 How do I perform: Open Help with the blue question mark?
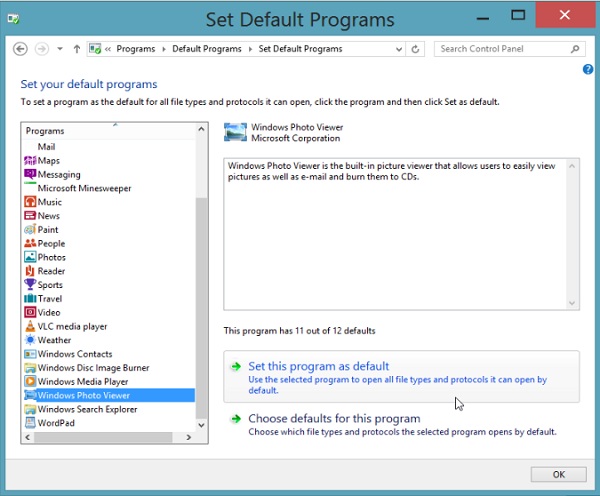588,69
